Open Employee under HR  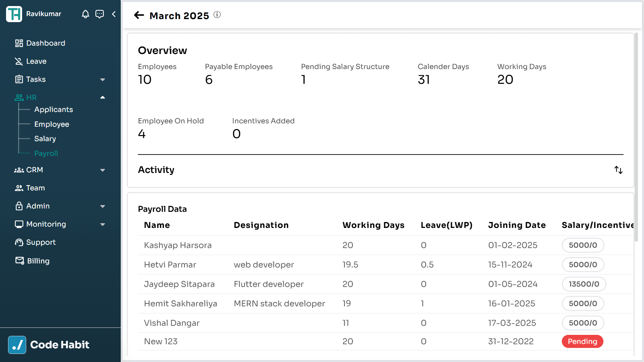52,124
